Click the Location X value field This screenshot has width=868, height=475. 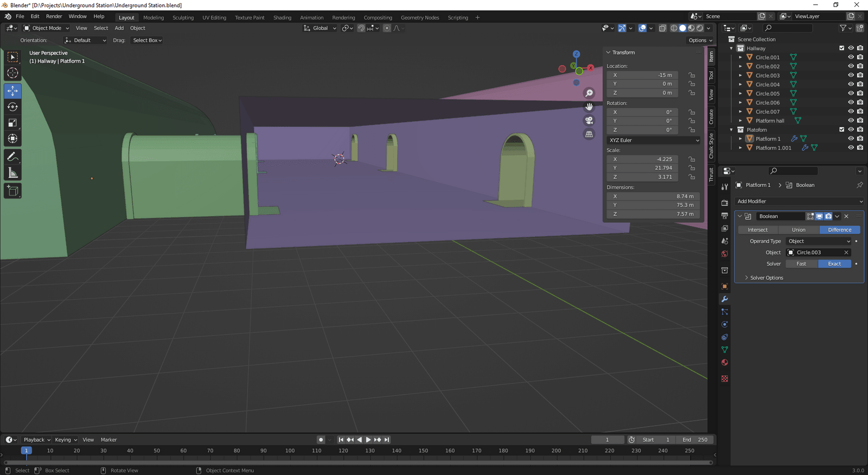(x=642, y=75)
